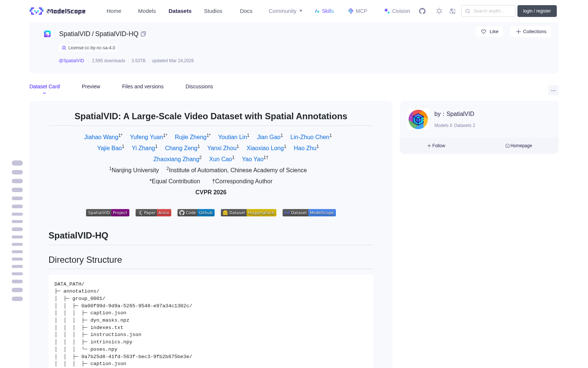Open the GitHub icon link in header
The image size is (588, 368).
point(422,11)
